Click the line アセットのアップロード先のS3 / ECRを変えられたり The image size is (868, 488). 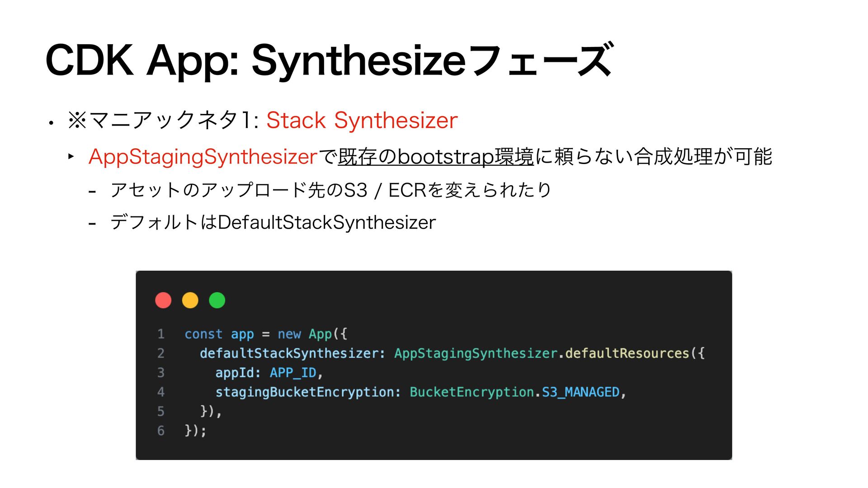tap(331, 190)
